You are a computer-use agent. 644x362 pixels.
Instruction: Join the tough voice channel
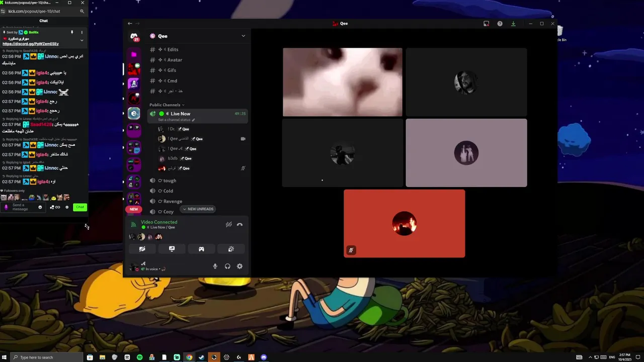[197, 180]
